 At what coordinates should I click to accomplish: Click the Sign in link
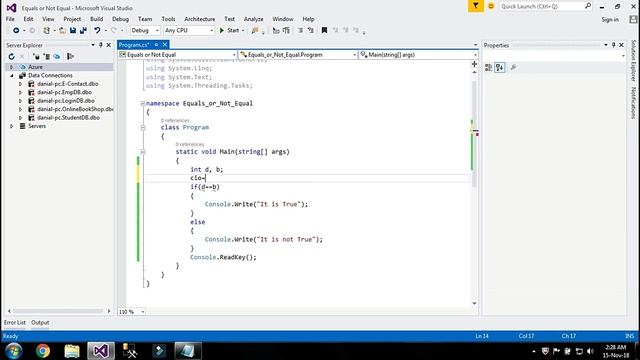pyautogui.click(x=610, y=20)
